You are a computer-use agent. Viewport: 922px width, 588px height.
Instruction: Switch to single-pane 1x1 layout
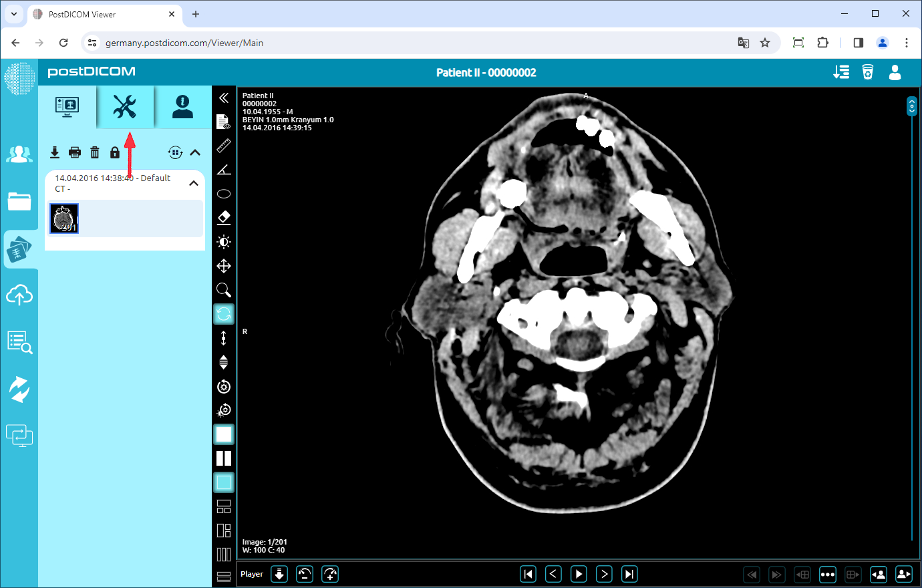click(224, 434)
